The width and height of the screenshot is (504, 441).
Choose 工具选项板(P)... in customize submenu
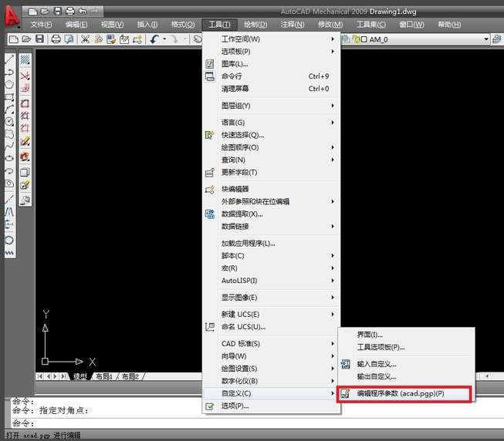coord(406,347)
